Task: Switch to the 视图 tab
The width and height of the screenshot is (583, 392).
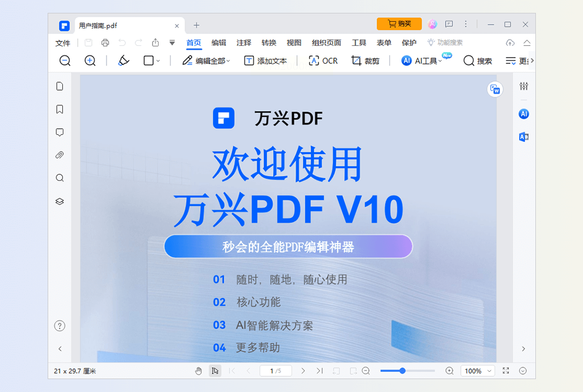Action: coord(294,43)
